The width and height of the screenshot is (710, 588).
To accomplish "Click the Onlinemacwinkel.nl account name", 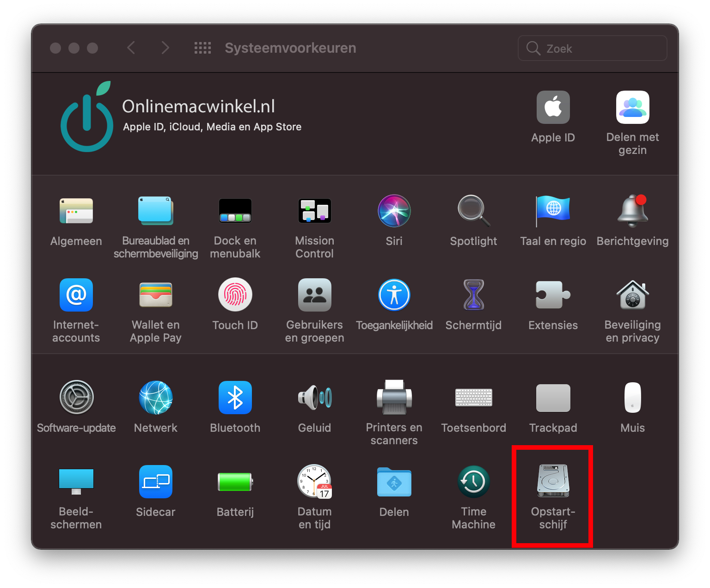I will (x=199, y=106).
